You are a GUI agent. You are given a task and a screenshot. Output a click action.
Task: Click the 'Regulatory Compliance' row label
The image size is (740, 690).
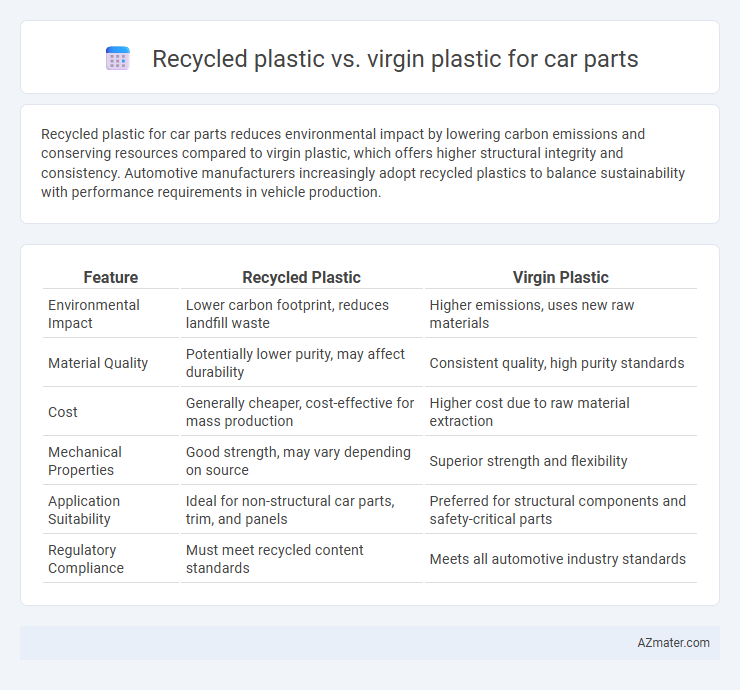click(x=85, y=559)
